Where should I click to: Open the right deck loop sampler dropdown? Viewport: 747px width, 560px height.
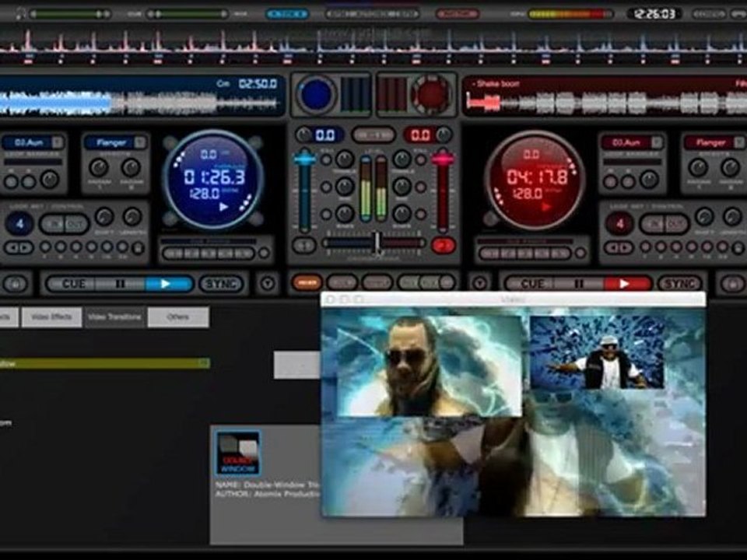click(657, 142)
